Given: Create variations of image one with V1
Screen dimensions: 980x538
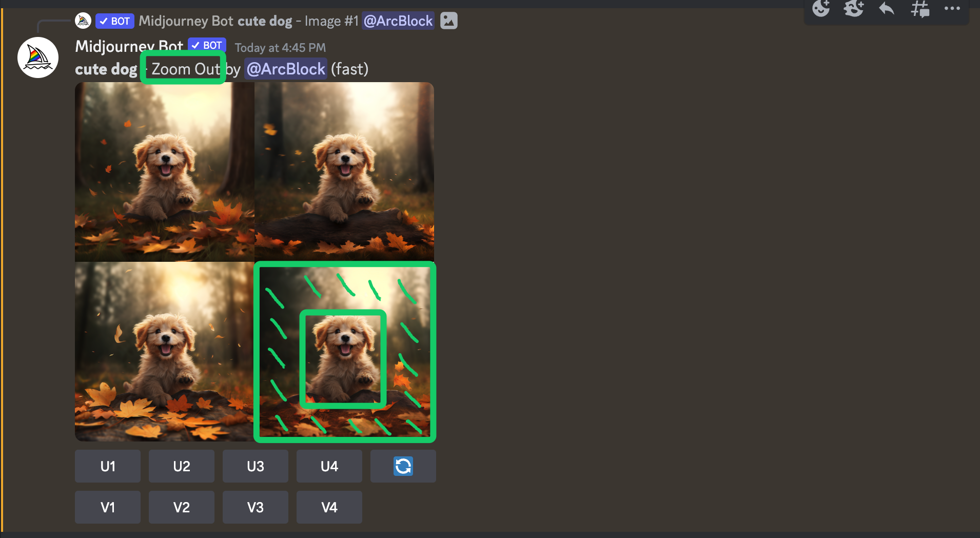Looking at the screenshot, I should tap(108, 507).
